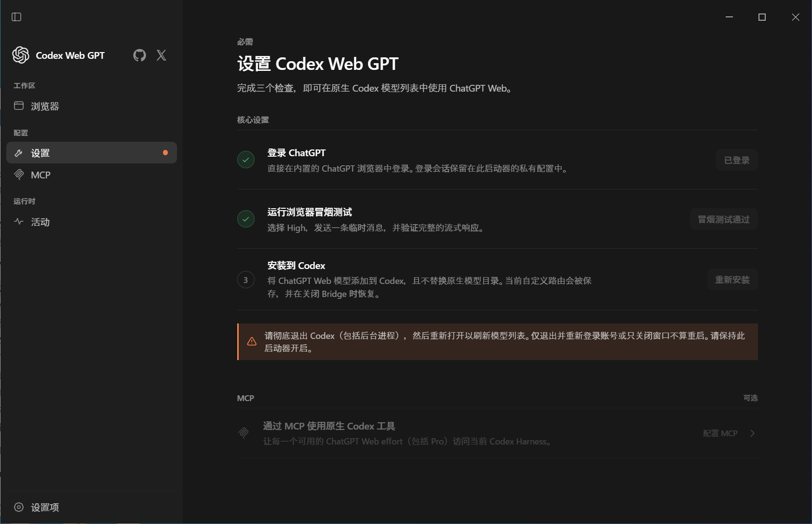Go to MCP sidebar entry

pyautogui.click(x=92, y=175)
